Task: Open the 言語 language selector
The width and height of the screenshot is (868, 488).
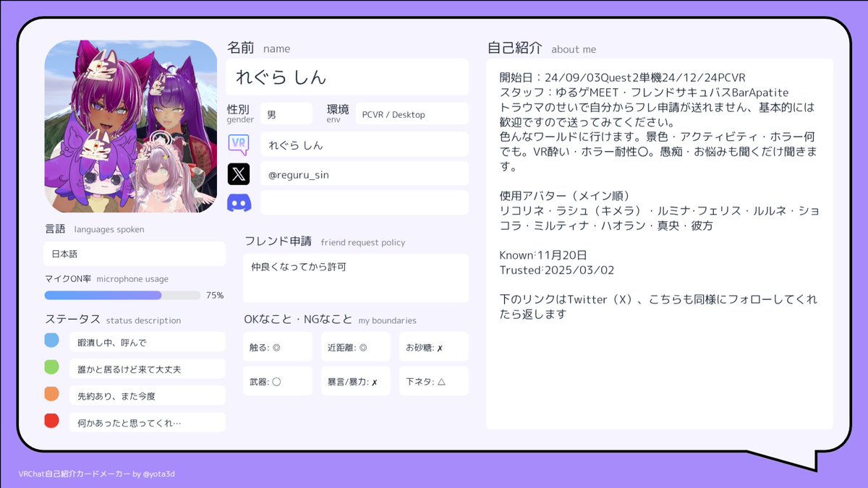Action: point(134,254)
